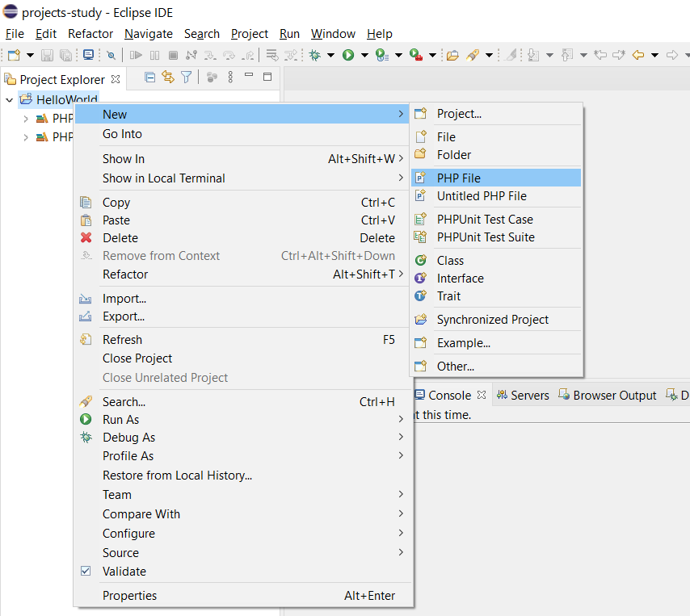Open the Refactor menu in menu bar
This screenshot has height=616, width=690.
(90, 34)
